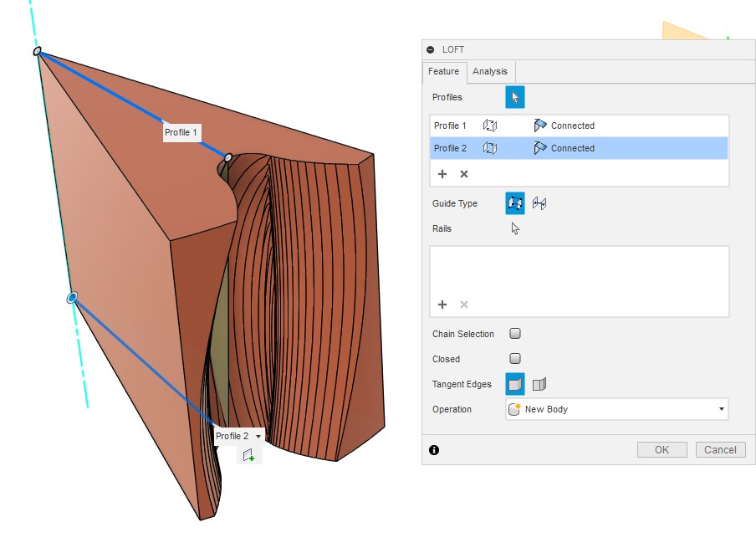Open Profile 2 canvas label dropdown arrow
Screen dimensions: 756x553
pyautogui.click(x=258, y=437)
